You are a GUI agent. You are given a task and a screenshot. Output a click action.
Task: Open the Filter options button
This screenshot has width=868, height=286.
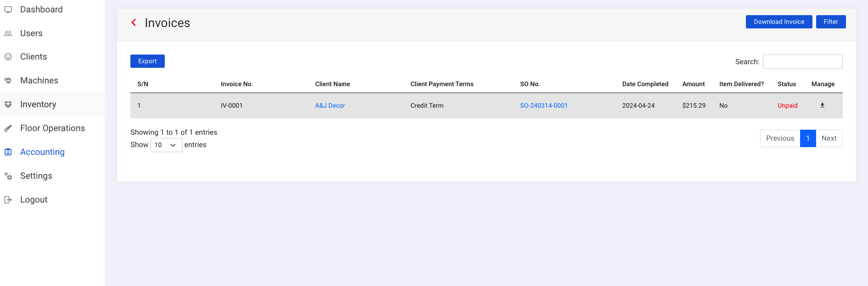point(830,22)
